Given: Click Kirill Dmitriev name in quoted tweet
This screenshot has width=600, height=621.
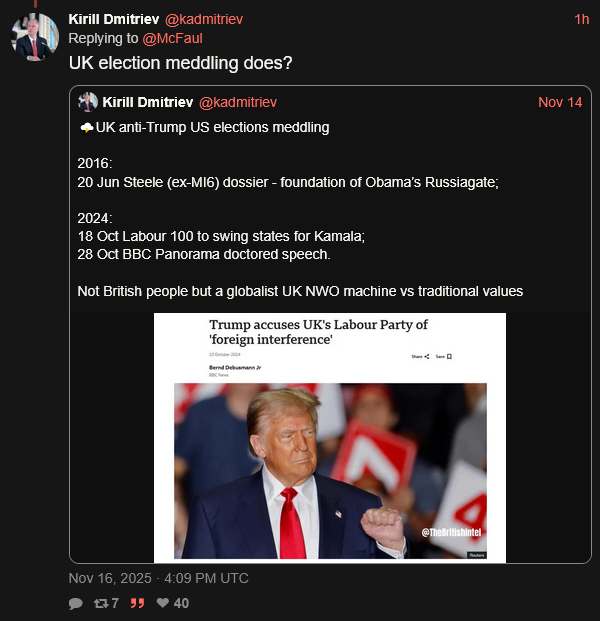Looking at the screenshot, I should click(x=148, y=102).
